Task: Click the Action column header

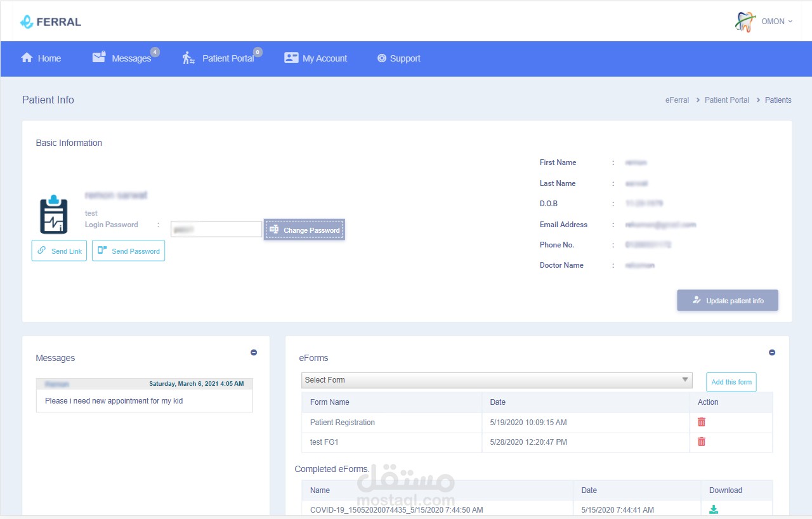Action: click(708, 402)
